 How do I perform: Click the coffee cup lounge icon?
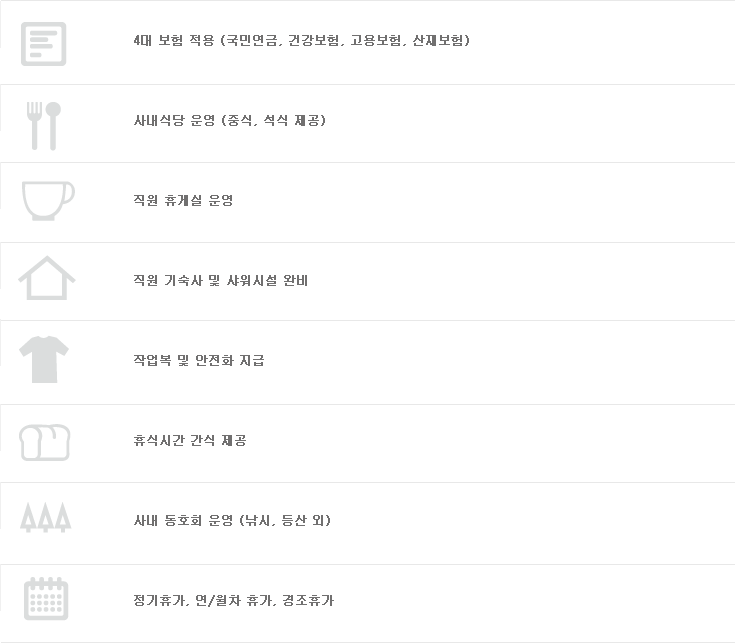pos(48,201)
